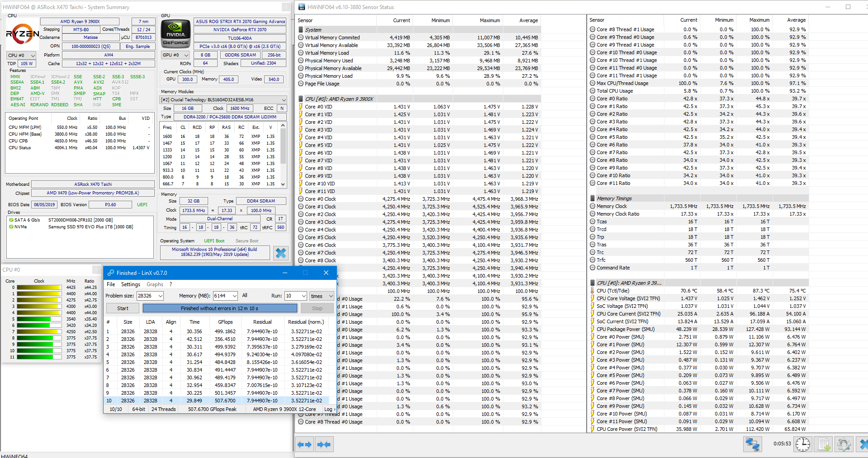Click the log file document icon
Screen dimensions: 868x458
[824, 444]
